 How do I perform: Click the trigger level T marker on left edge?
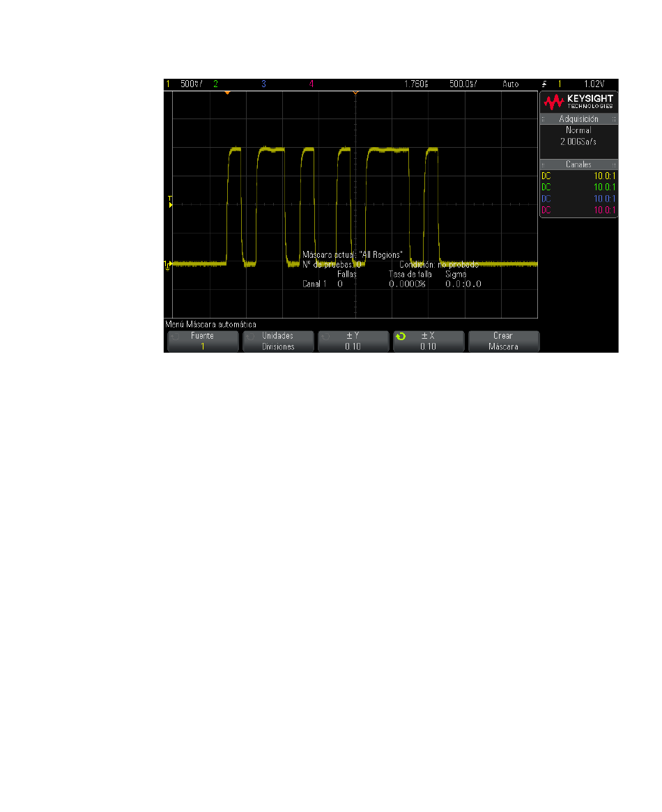click(x=170, y=202)
